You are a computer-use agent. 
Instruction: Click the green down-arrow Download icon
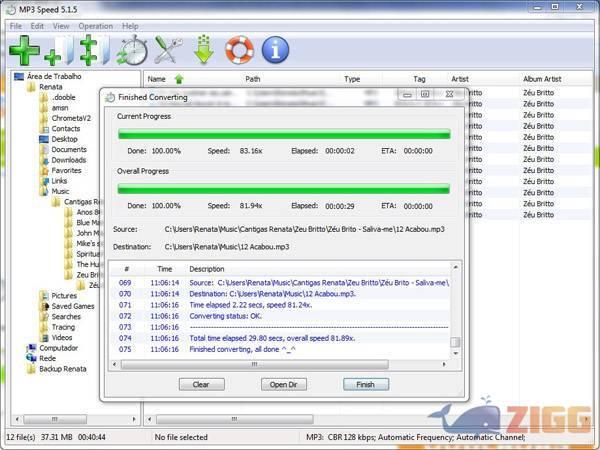click(204, 50)
